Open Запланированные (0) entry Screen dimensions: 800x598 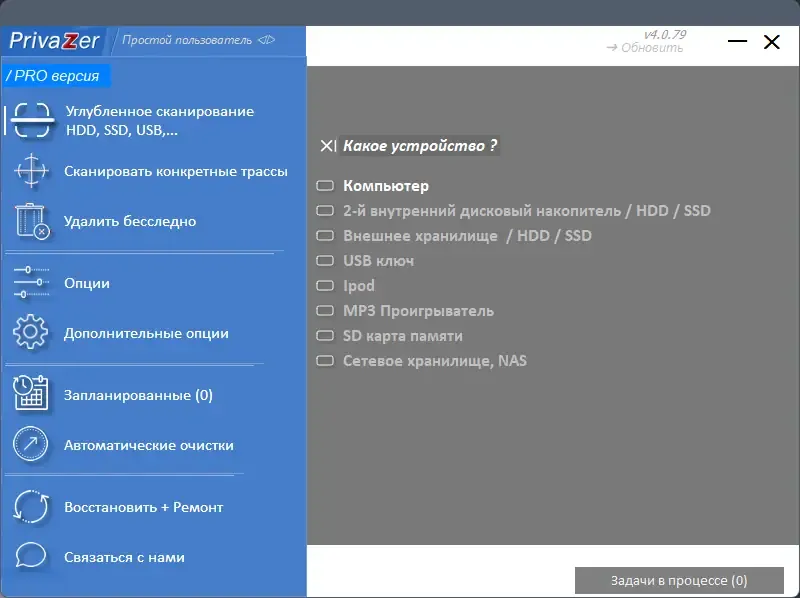point(138,395)
